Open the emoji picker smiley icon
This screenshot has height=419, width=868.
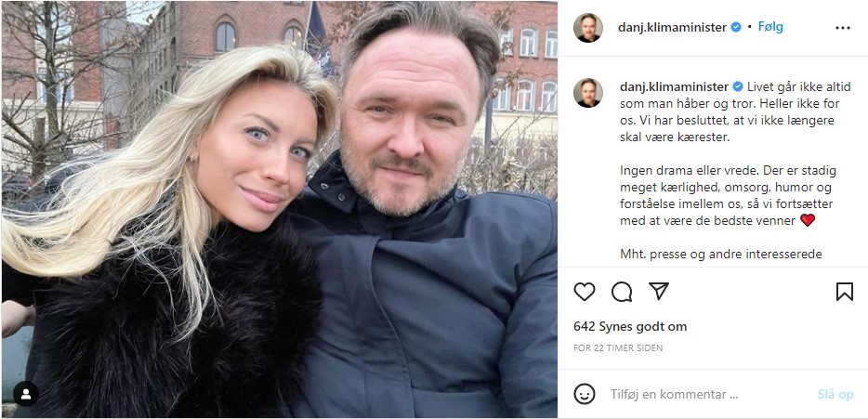click(585, 394)
